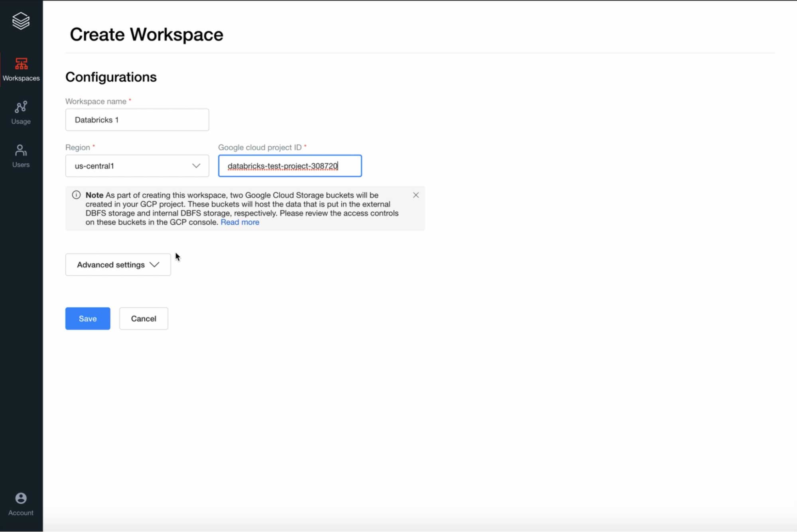The height and width of the screenshot is (532, 797).
Task: Click the Google cloud project ID field
Action: pos(289,166)
